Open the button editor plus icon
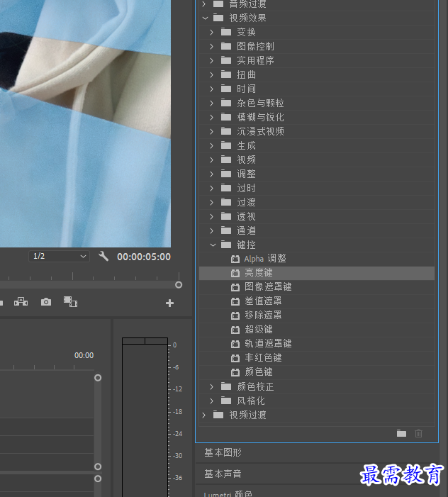Screen dimensions: 448x497 tap(170, 303)
